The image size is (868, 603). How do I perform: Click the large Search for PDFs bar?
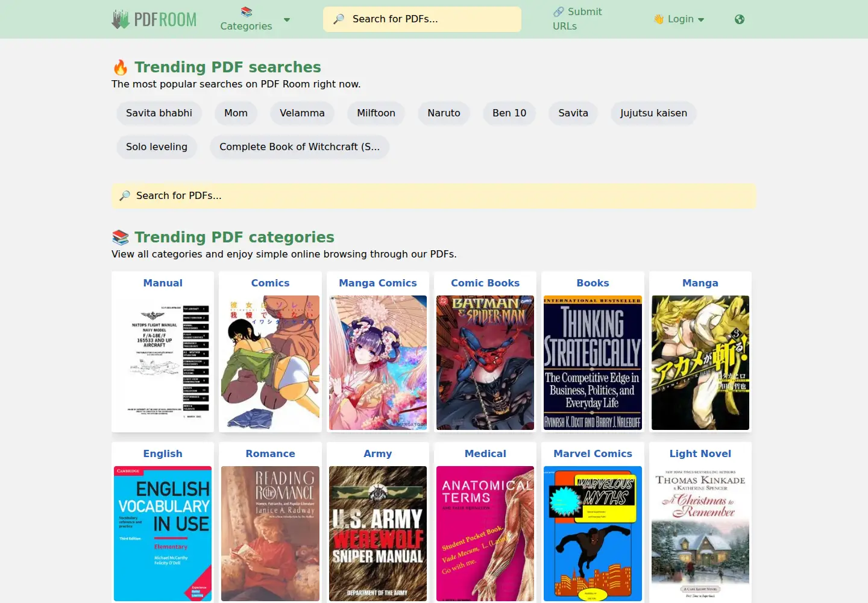click(434, 196)
